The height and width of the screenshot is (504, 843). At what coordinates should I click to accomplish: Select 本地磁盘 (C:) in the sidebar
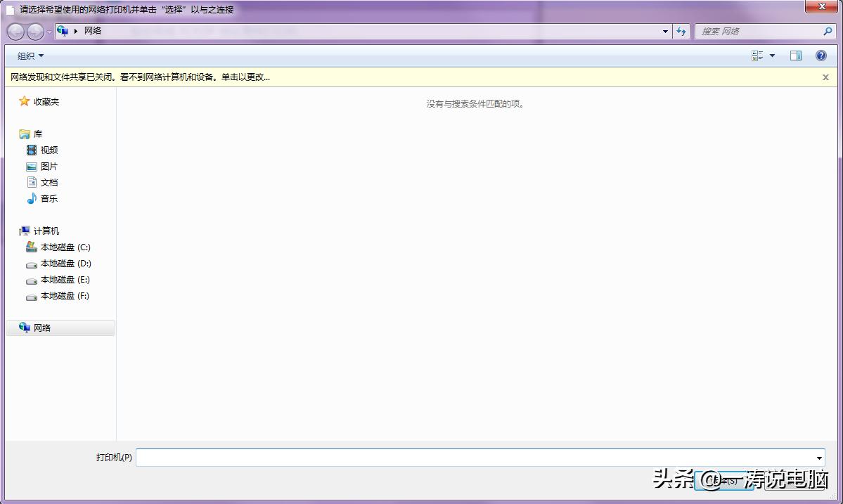coord(65,247)
